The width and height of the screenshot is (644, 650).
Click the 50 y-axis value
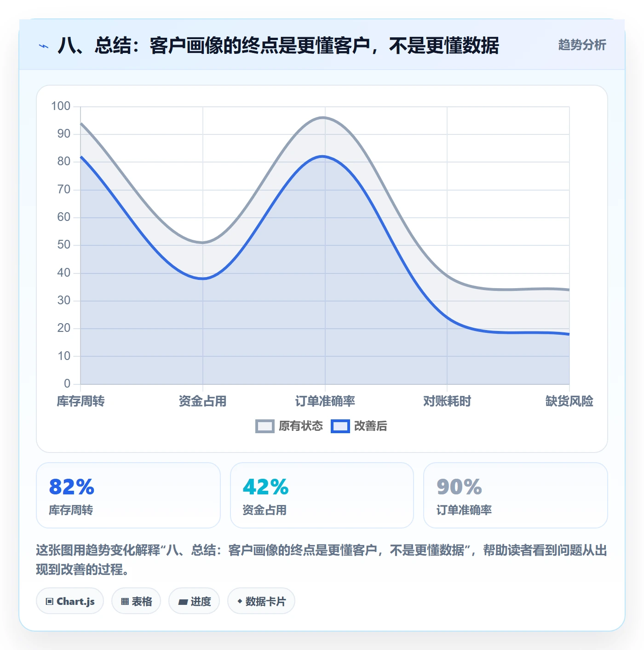pyautogui.click(x=64, y=245)
